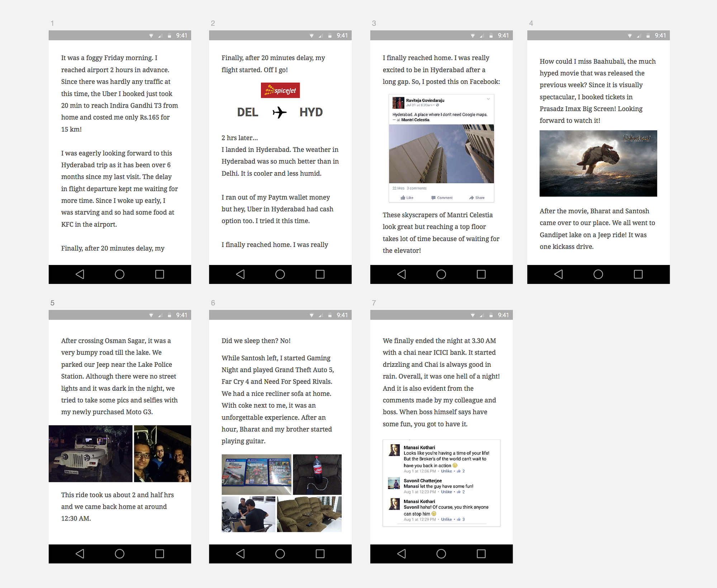Image resolution: width=717 pixels, height=588 pixels.
Task: Click Share on the Facebook post
Action: (477, 198)
